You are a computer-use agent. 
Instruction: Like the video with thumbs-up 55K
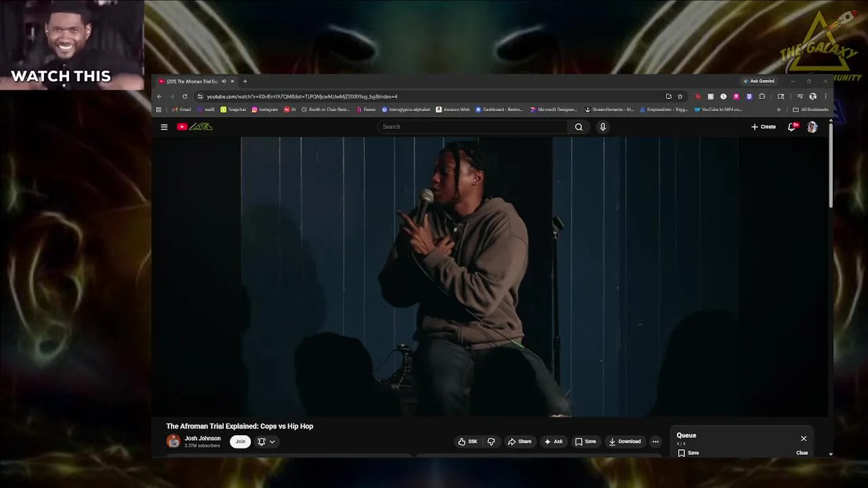click(468, 442)
